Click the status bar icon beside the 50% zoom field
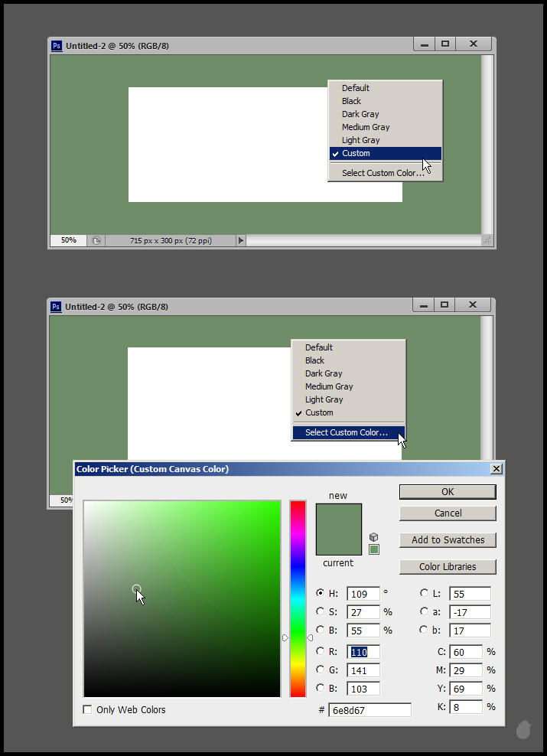 pos(96,240)
